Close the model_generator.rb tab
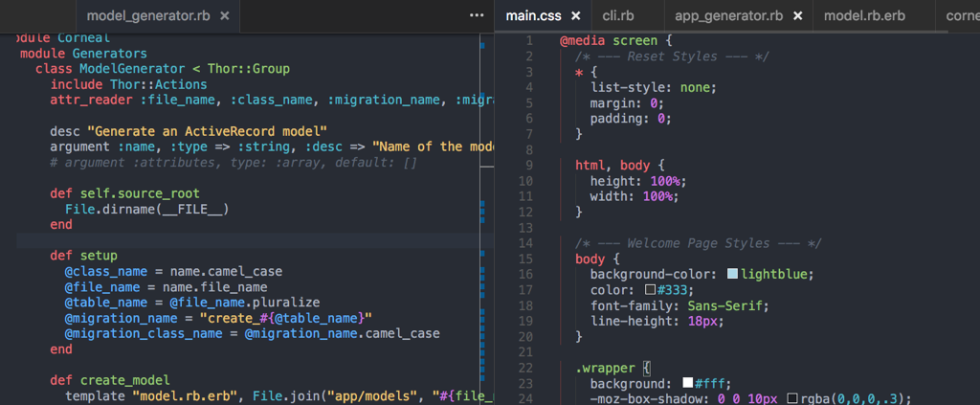Screen dimensions: 980x405 click(226, 16)
